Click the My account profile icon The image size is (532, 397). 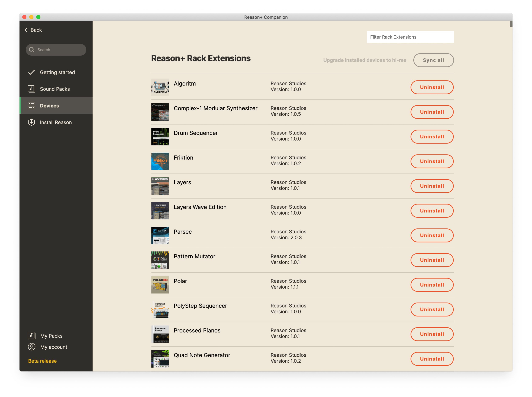[32, 347]
